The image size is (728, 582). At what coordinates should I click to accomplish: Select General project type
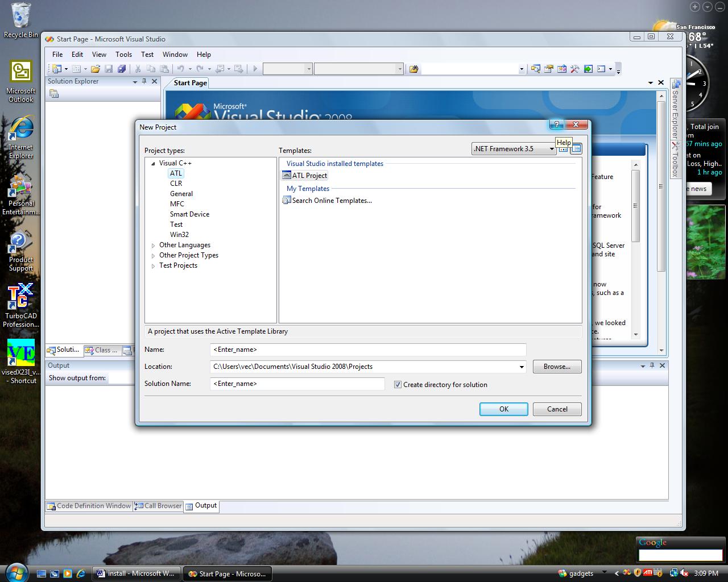[x=181, y=194]
